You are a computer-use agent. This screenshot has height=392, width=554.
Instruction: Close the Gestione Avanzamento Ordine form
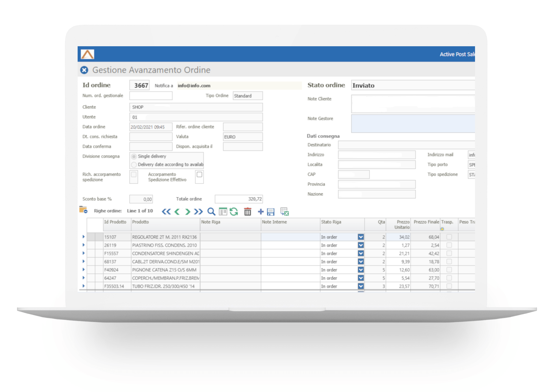[84, 70]
